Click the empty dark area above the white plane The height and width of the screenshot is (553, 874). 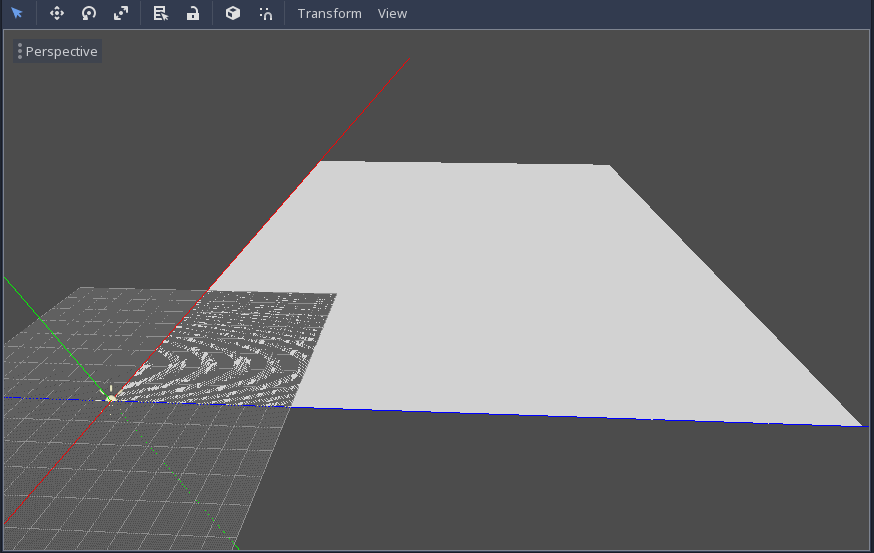[x=600, y=90]
